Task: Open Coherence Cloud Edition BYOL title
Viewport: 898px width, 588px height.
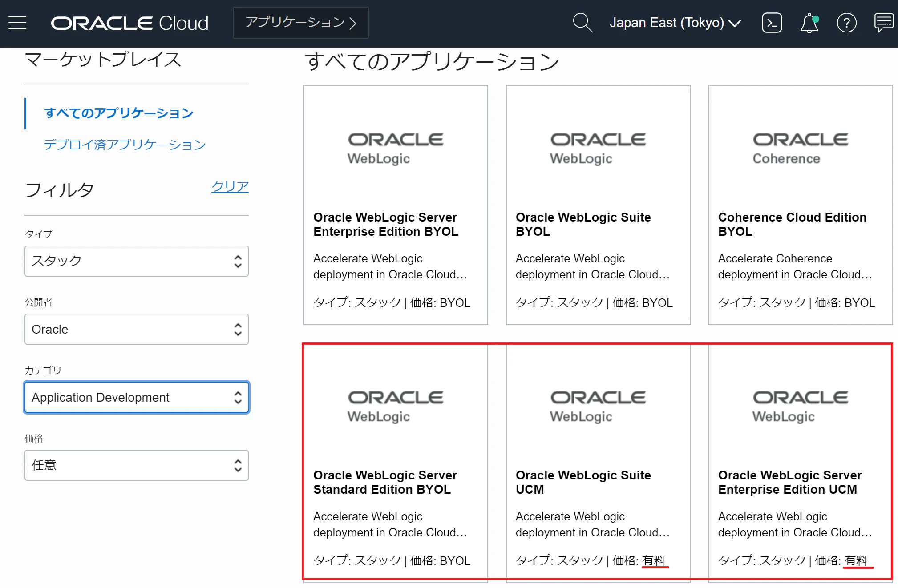Action: click(x=793, y=224)
